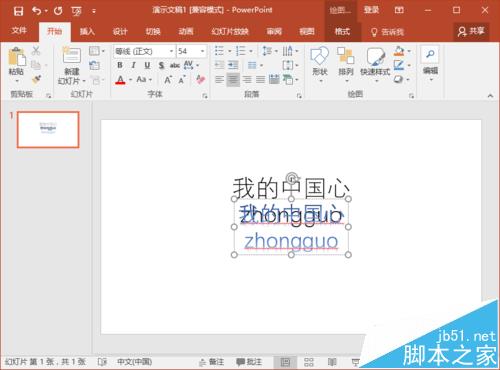Expand the font size dropdown showing 54
Image resolution: width=500 pixels, height=370 pixels.
(x=202, y=51)
